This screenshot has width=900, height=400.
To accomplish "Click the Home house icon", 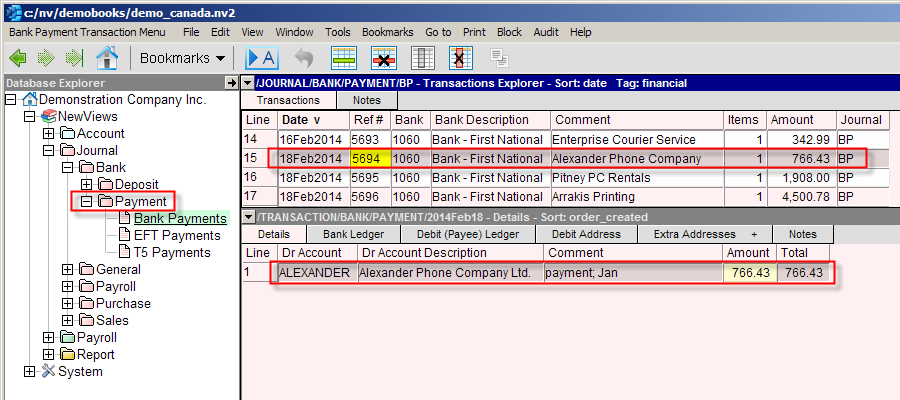I will pos(107,57).
